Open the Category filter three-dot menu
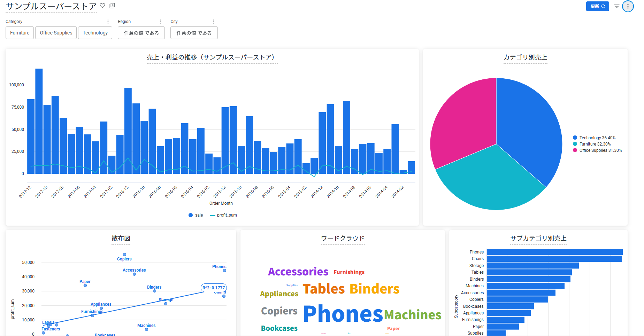Viewport: 644px width, 336px height. pyautogui.click(x=108, y=22)
